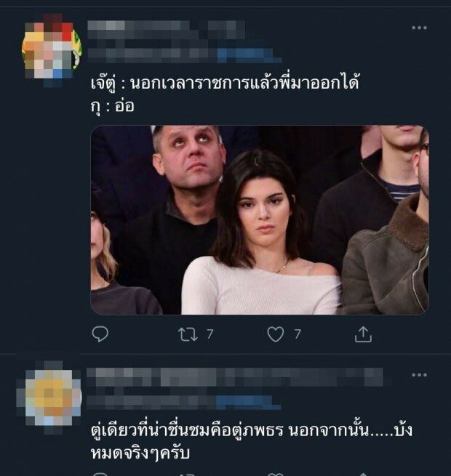Image resolution: width=451 pixels, height=476 pixels.
Task: Click the blurred gray username under the second tweet's name
Action: click(x=151, y=402)
